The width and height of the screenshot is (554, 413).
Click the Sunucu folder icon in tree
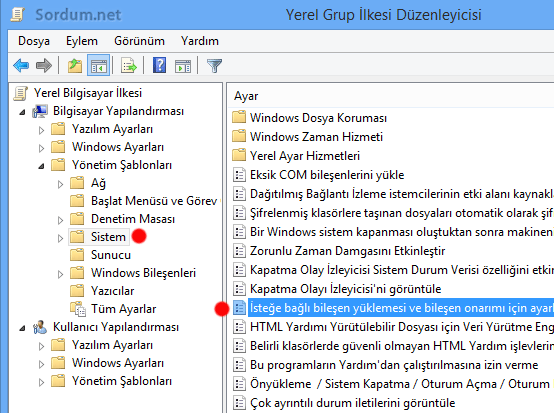tap(77, 255)
